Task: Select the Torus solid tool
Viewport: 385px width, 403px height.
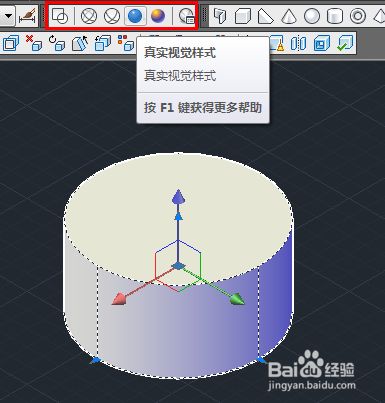Action: pyautogui.click(x=358, y=16)
